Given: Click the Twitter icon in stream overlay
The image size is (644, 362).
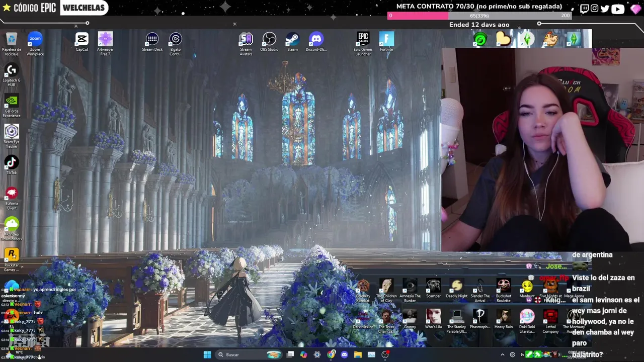Looking at the screenshot, I should tap(605, 9).
